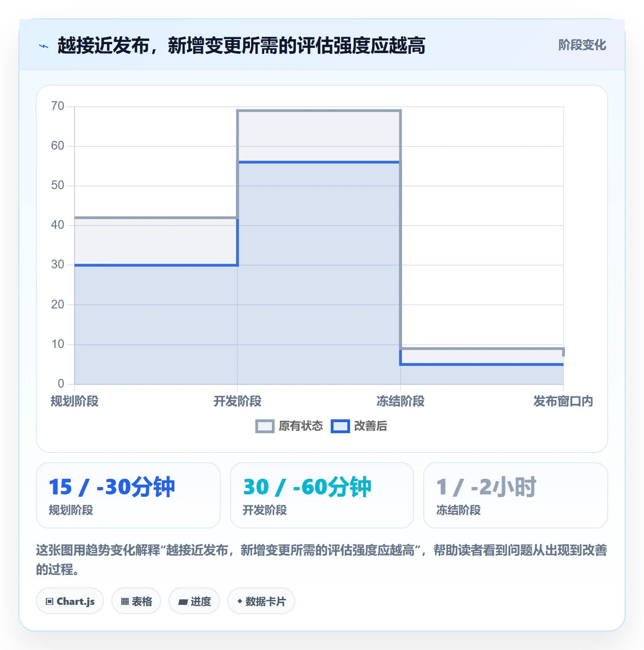Click the 冻结阶段 caption in the metric card

tap(458, 510)
